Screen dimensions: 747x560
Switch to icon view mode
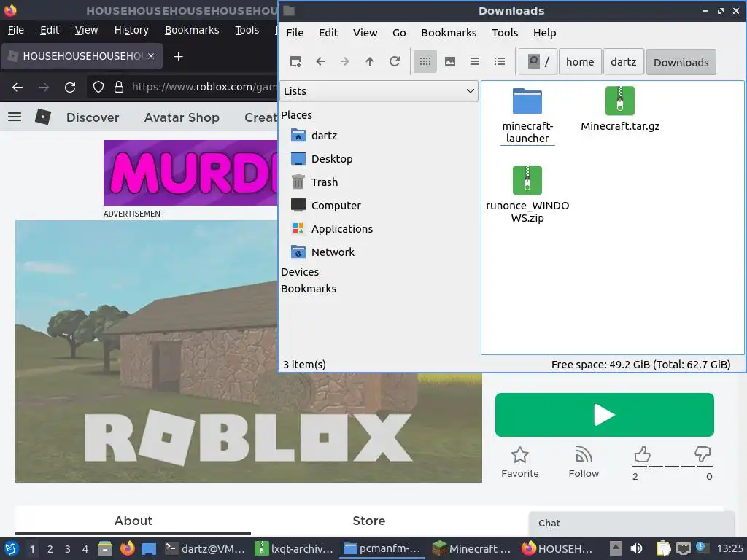tap(425, 61)
